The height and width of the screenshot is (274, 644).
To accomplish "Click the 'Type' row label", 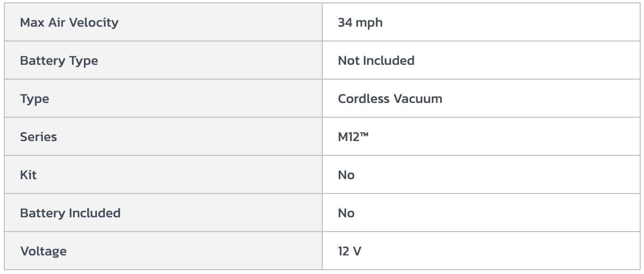I will pos(34,99).
